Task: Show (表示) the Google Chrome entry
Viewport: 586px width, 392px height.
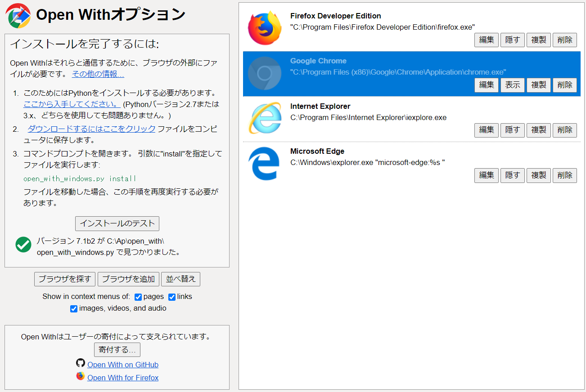Action: click(513, 85)
